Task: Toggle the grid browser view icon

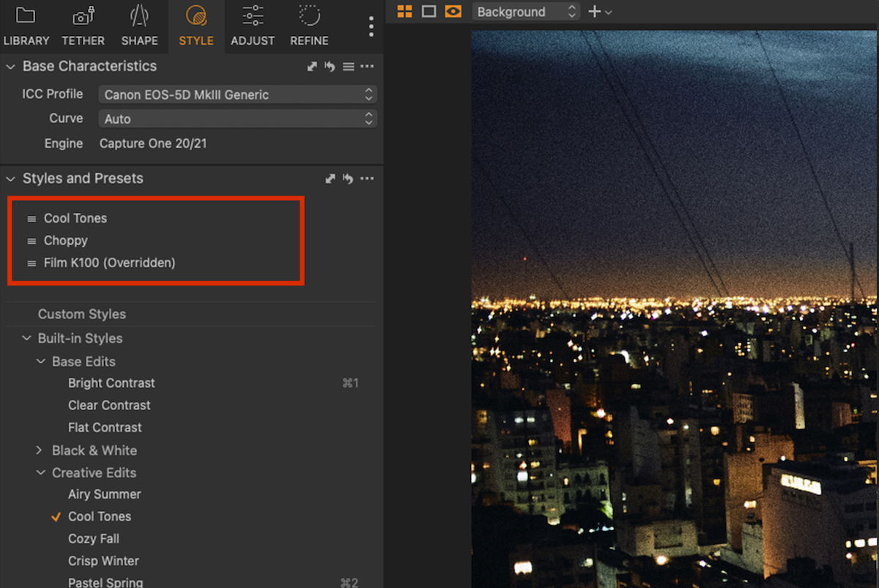Action: pos(404,12)
